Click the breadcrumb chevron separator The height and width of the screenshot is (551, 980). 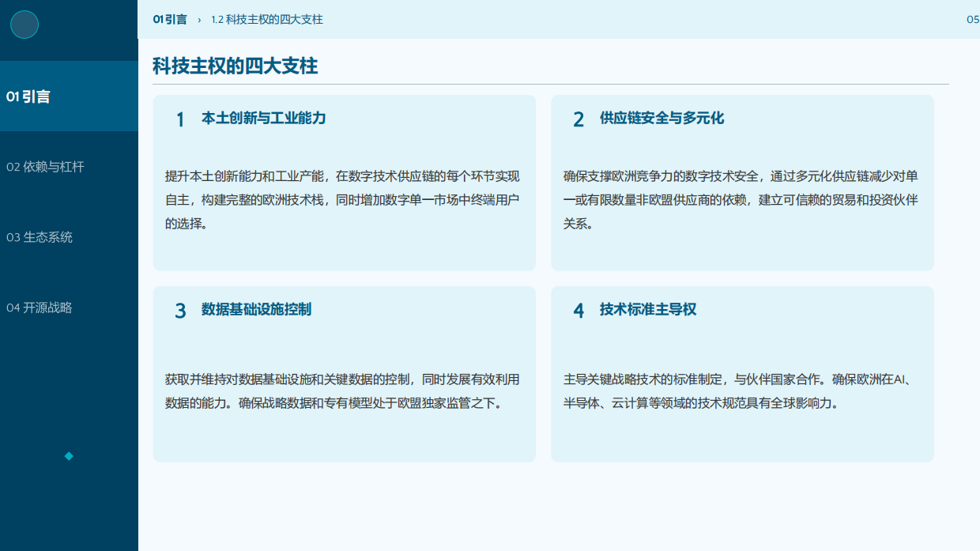(x=199, y=20)
